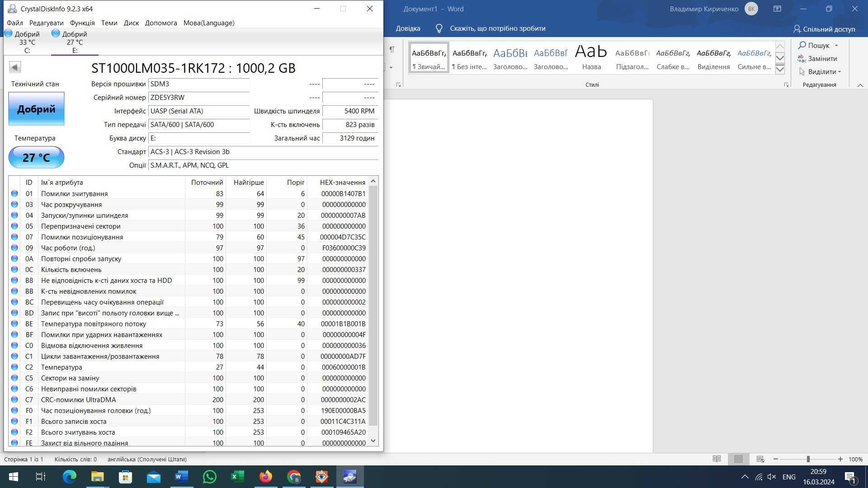Click the previous disk arrow in CrystalDiskInfo
Viewport: 868px width, 488px height.
15,67
